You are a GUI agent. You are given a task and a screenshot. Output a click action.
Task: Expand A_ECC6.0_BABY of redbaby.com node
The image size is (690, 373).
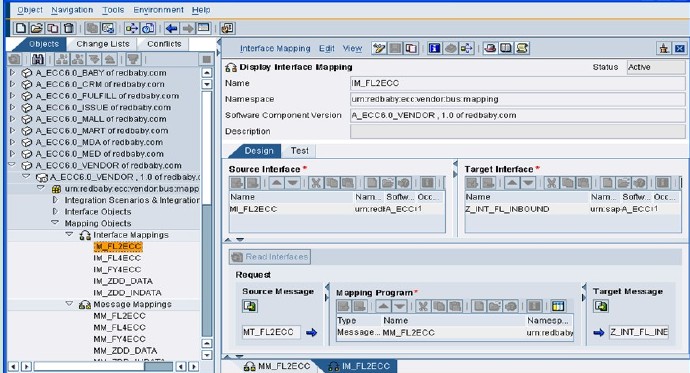[12, 72]
